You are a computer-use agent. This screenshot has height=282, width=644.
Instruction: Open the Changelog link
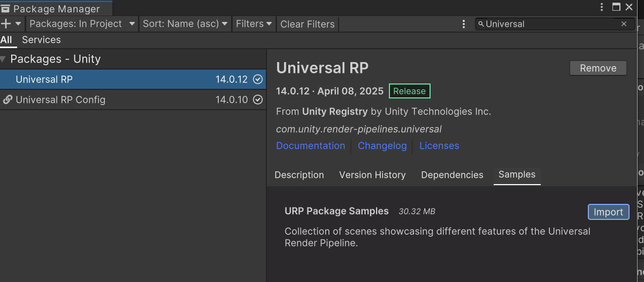click(x=382, y=146)
